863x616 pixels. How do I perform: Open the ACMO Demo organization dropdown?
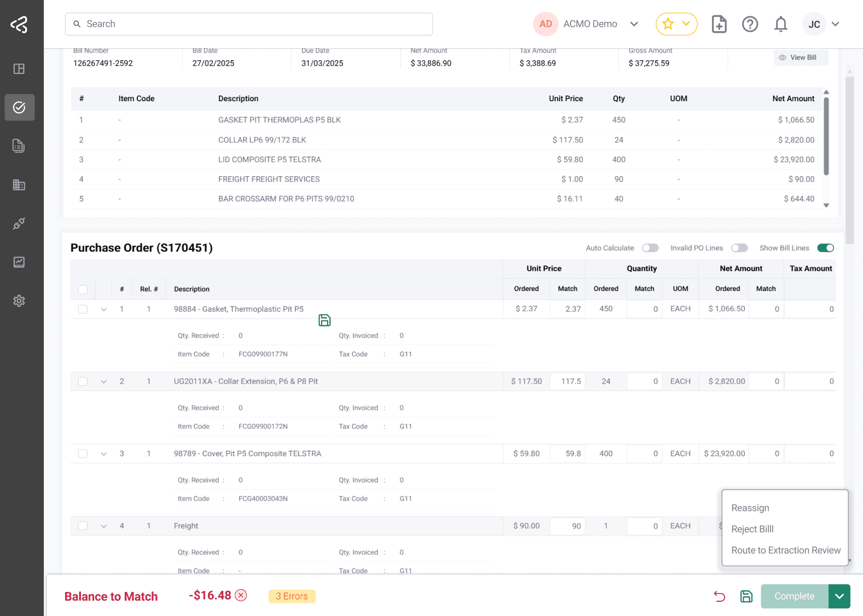(x=634, y=24)
